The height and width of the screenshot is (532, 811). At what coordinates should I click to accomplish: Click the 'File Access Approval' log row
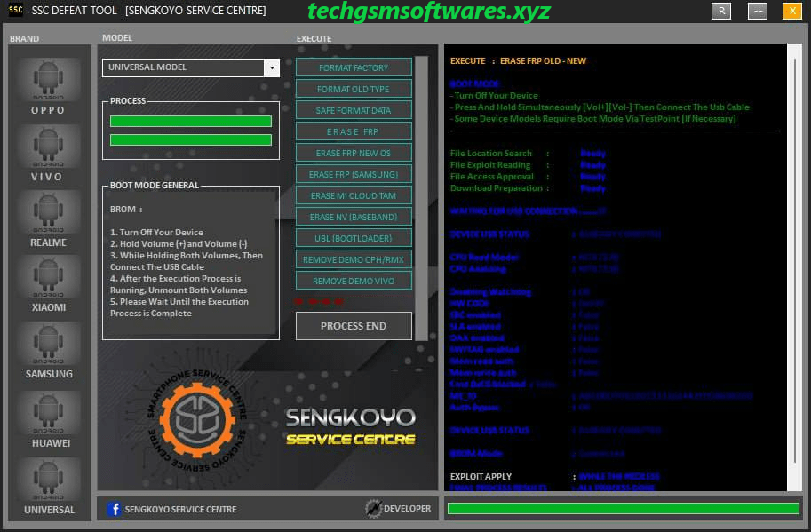pos(528,177)
